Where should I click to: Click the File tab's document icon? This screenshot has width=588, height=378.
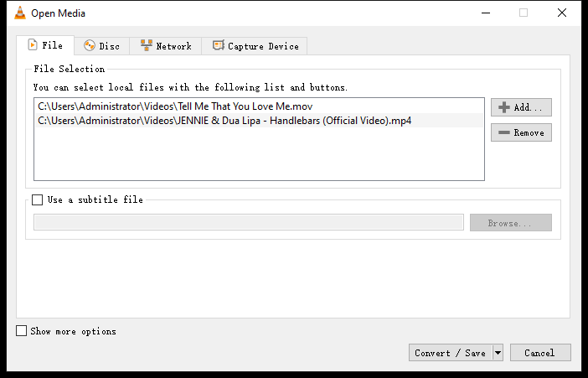[x=33, y=45]
